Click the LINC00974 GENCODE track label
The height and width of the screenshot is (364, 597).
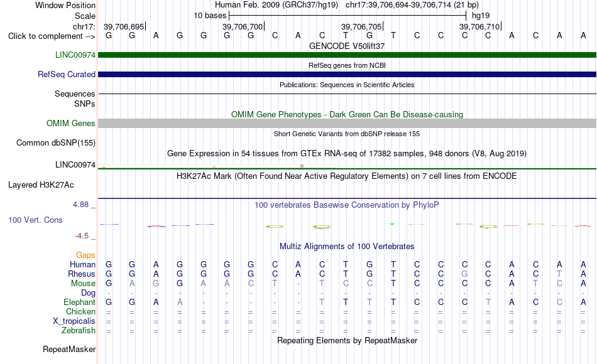pos(75,55)
